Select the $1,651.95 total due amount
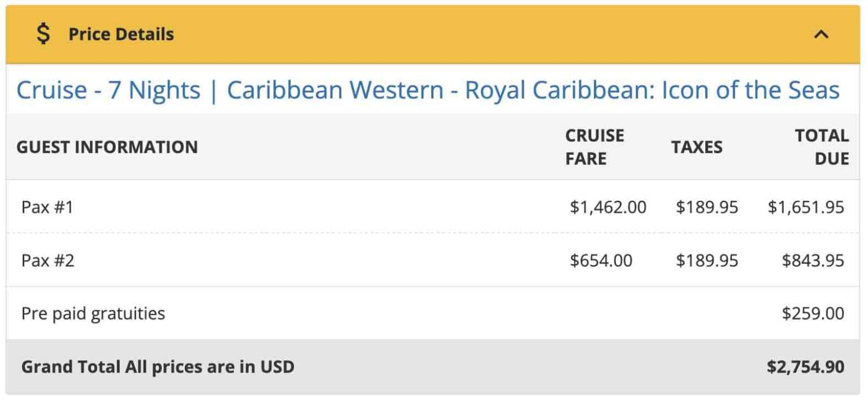 (805, 207)
